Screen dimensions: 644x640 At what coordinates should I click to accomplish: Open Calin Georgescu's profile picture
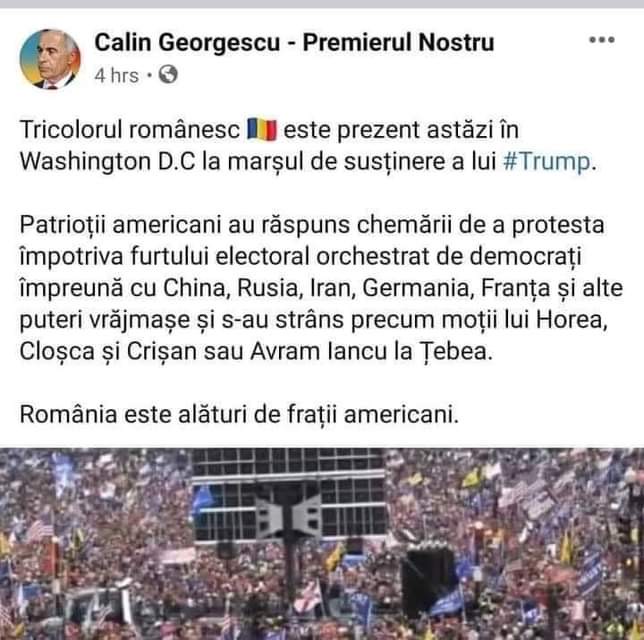(50, 59)
